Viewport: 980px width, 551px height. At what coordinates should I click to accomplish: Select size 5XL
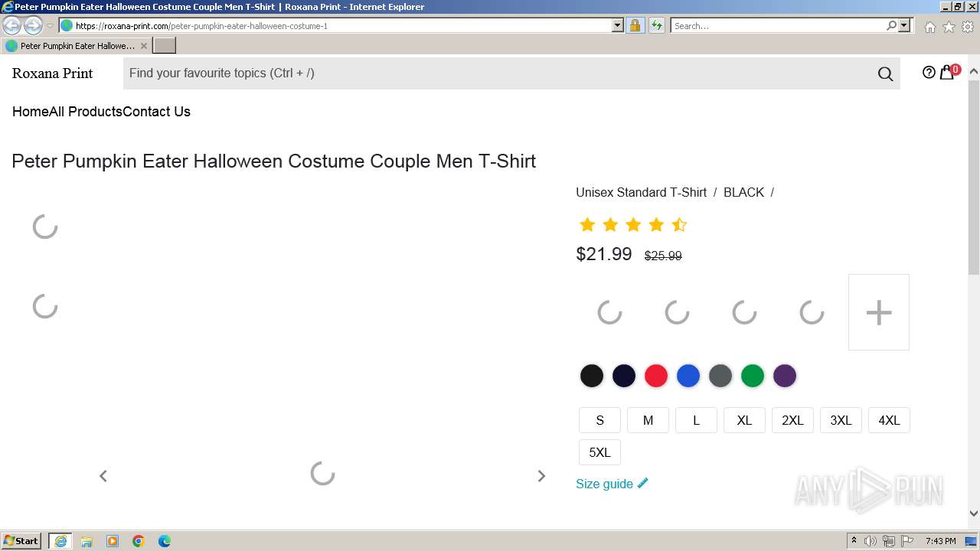click(x=599, y=452)
